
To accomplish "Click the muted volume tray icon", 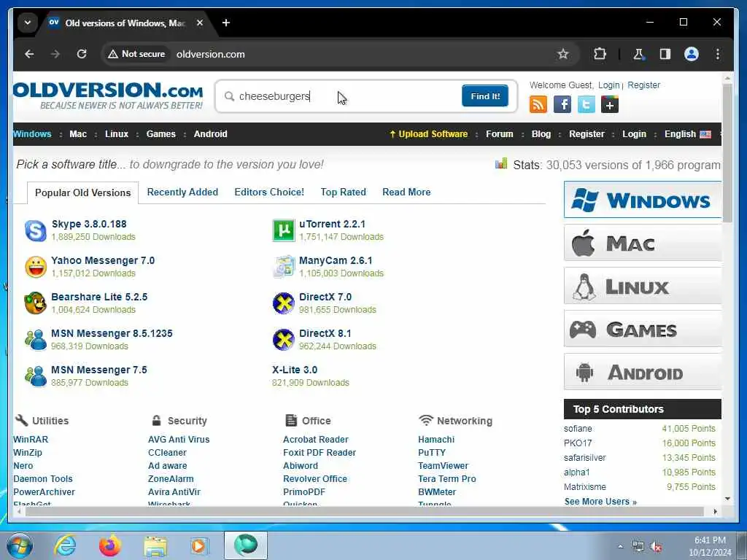I will click(x=656, y=547).
